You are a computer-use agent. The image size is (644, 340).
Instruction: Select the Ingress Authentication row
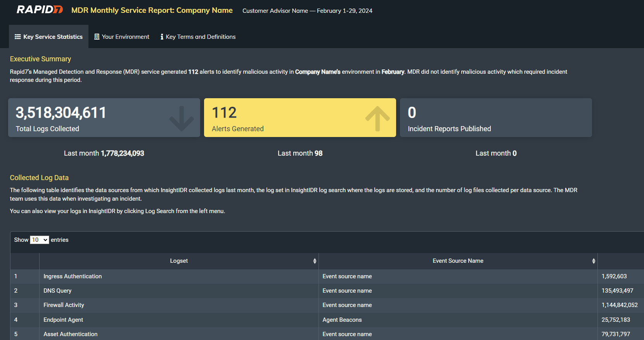click(73, 276)
